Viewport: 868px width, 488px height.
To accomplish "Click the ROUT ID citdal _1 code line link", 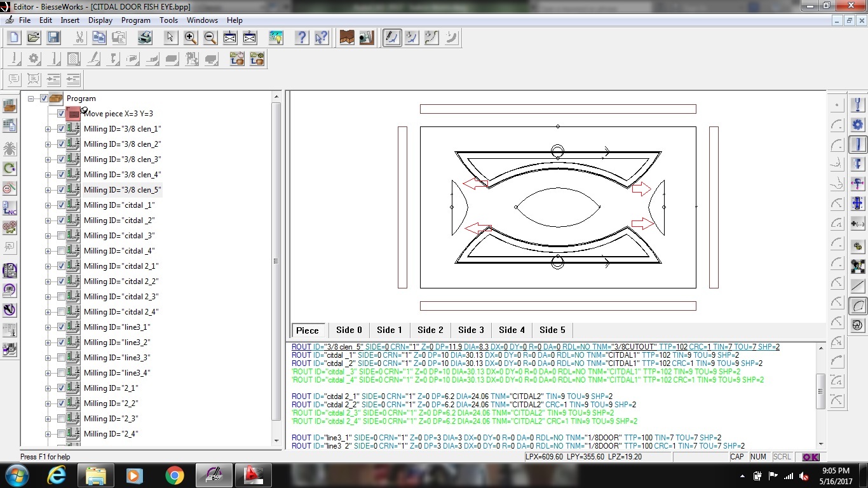I will [302, 355].
